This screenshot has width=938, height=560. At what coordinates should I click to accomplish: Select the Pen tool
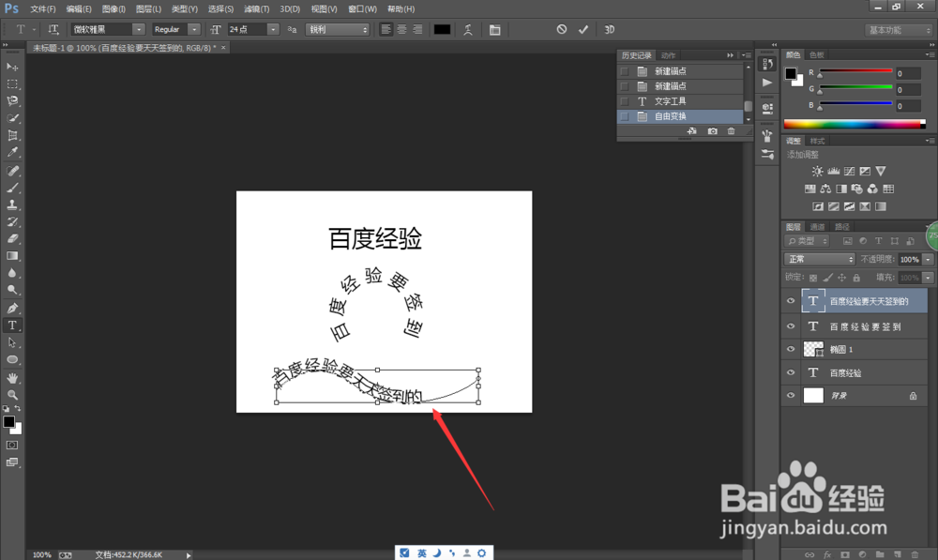12,308
